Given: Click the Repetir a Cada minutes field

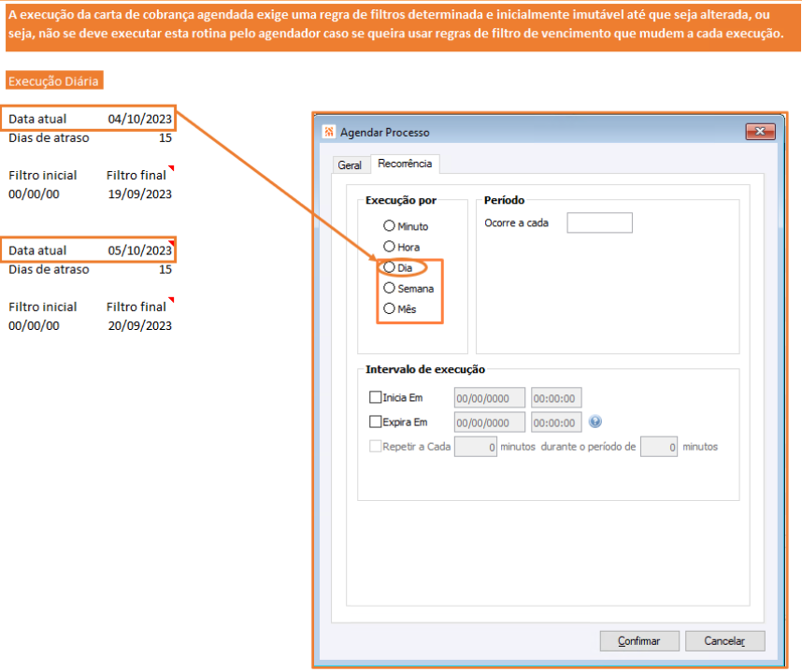Looking at the screenshot, I should [476, 447].
